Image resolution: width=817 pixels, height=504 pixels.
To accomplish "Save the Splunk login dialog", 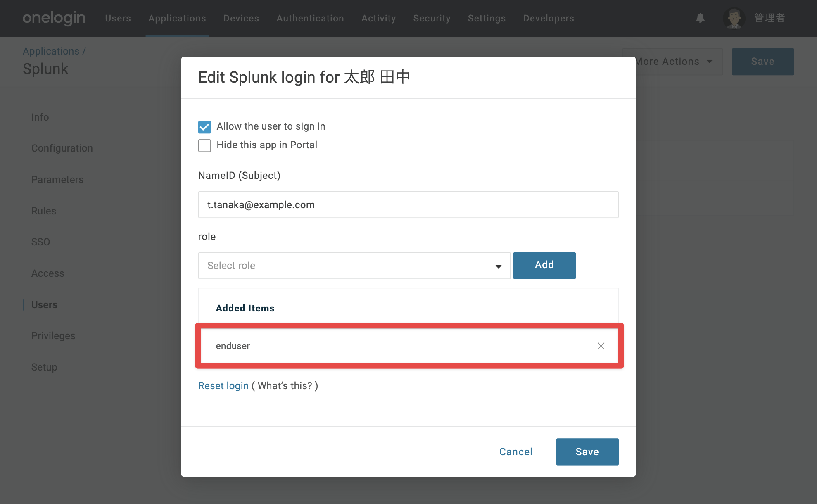I will pos(587,452).
